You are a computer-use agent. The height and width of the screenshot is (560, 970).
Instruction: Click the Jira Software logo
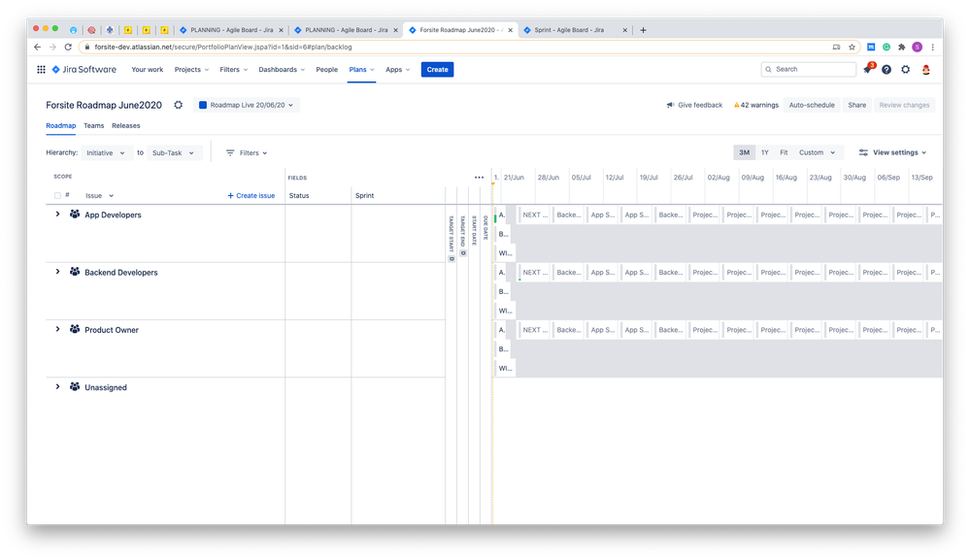[x=84, y=70]
